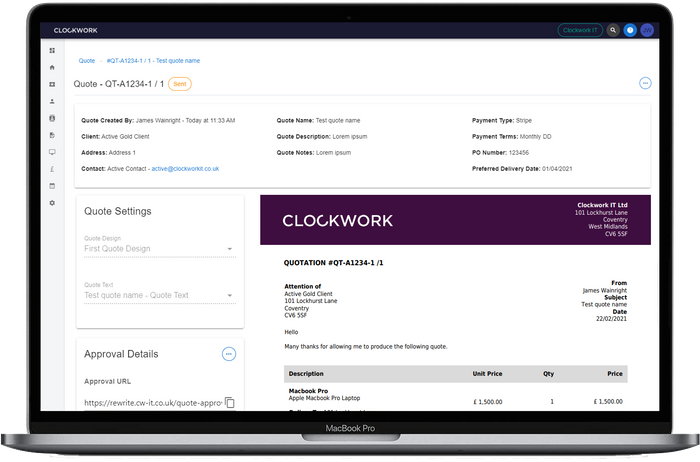Click the orange Sent status badge

pyautogui.click(x=180, y=84)
